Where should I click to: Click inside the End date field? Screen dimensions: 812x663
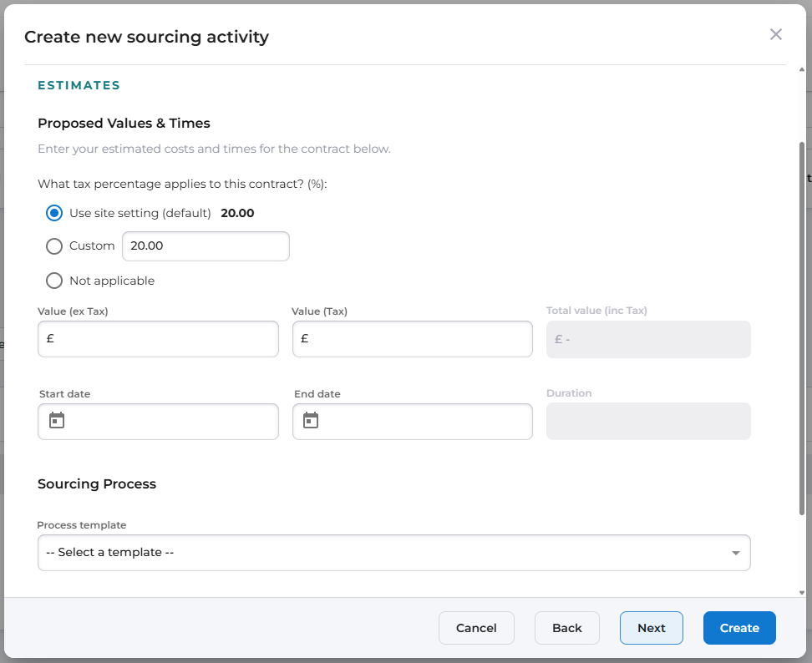click(x=422, y=422)
